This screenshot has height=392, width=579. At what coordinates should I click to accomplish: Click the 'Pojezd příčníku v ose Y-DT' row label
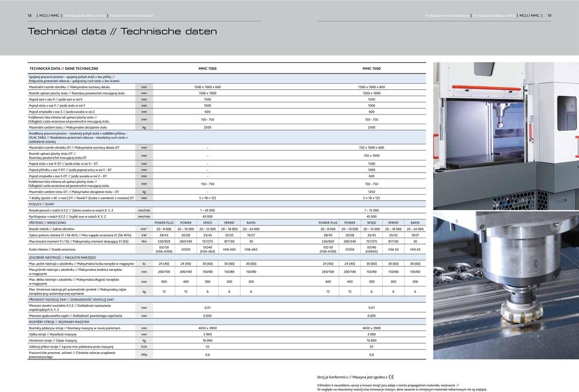[x=70, y=170]
